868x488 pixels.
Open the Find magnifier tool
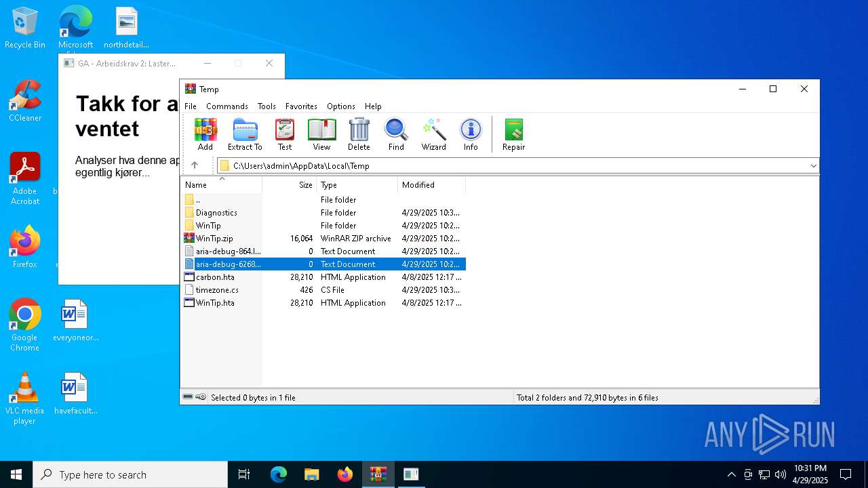tap(396, 134)
